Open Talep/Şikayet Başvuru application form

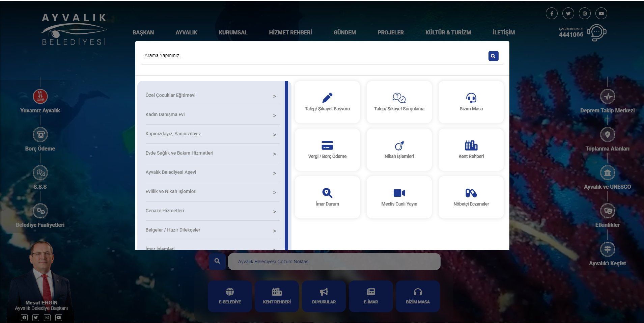click(x=327, y=102)
